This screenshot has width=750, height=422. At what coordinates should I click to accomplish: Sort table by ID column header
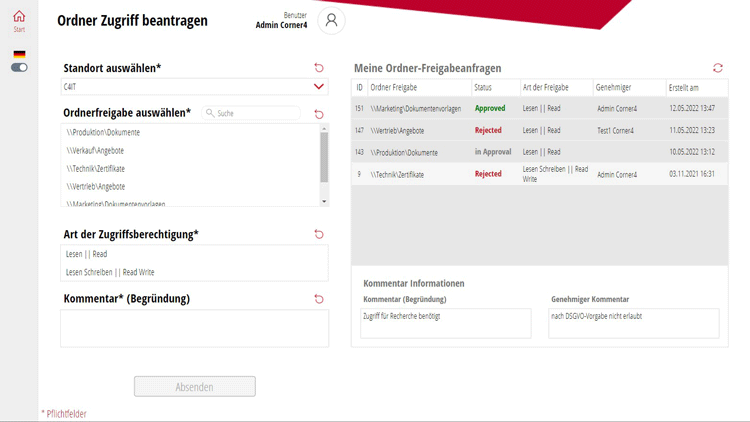359,88
